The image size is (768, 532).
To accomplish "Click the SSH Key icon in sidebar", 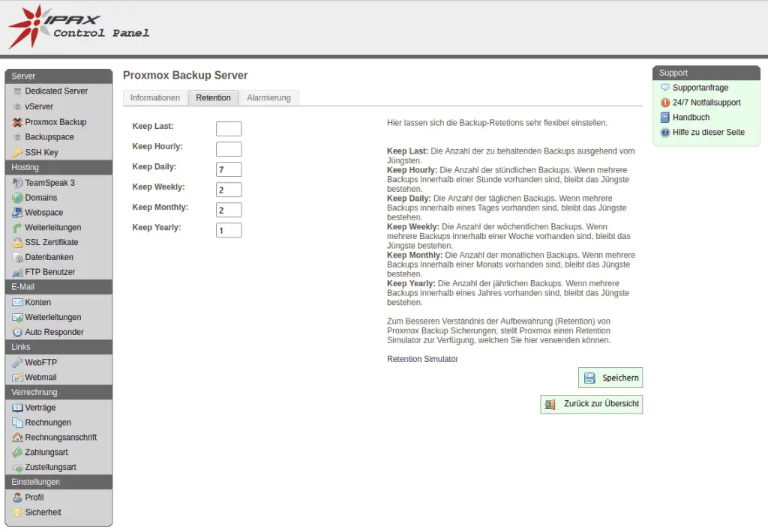I will coord(18,153).
